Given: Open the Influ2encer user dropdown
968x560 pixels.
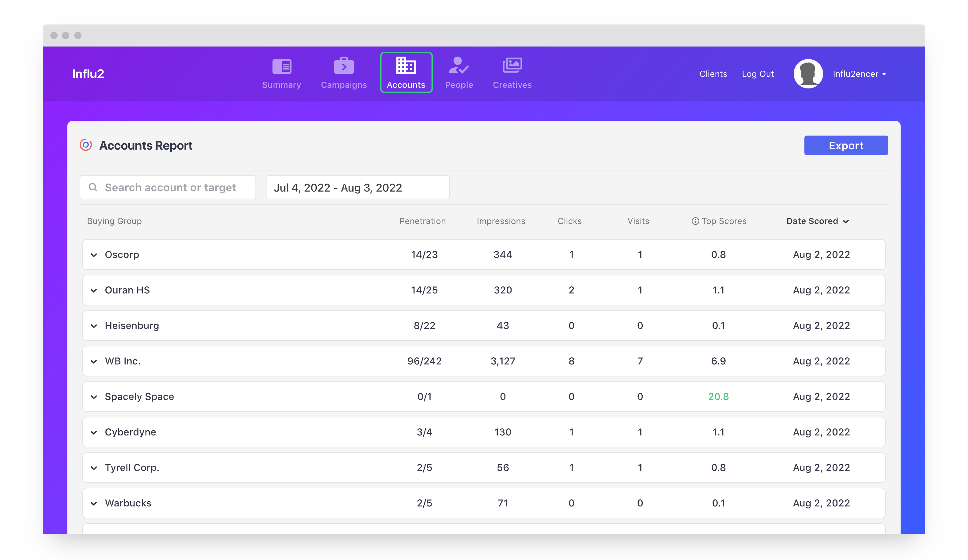Looking at the screenshot, I should [x=859, y=74].
